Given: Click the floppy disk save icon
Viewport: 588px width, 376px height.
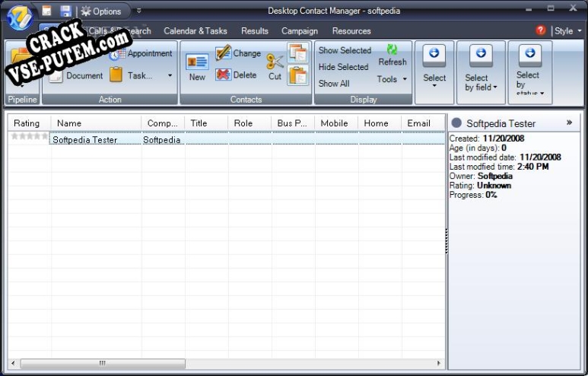Looking at the screenshot, I should 65,11.
